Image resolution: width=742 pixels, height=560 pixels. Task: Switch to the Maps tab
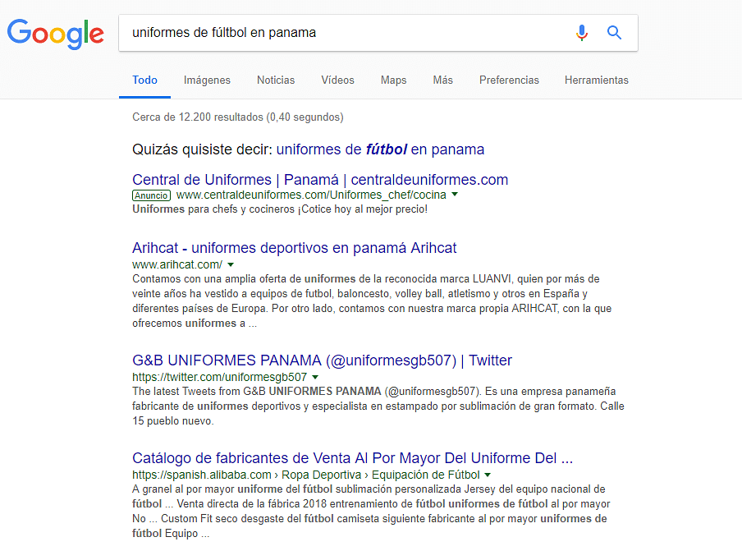(x=394, y=80)
